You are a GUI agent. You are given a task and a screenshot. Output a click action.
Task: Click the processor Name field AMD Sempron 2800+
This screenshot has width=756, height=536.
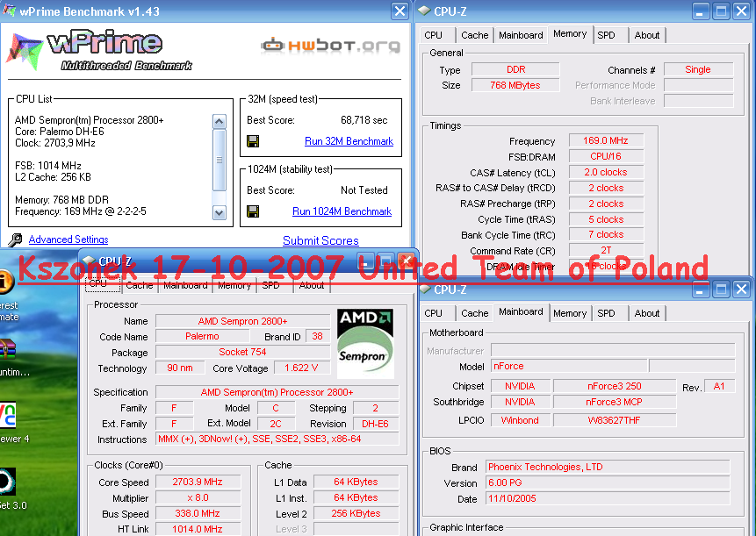point(243,321)
